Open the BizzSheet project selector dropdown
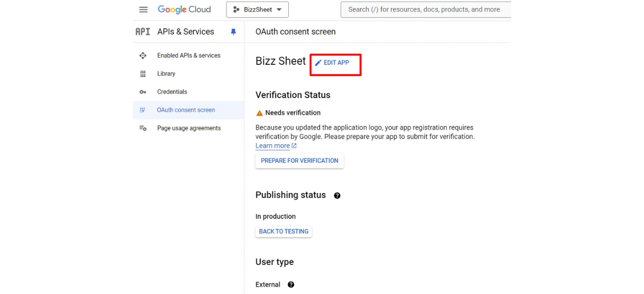 (x=258, y=10)
